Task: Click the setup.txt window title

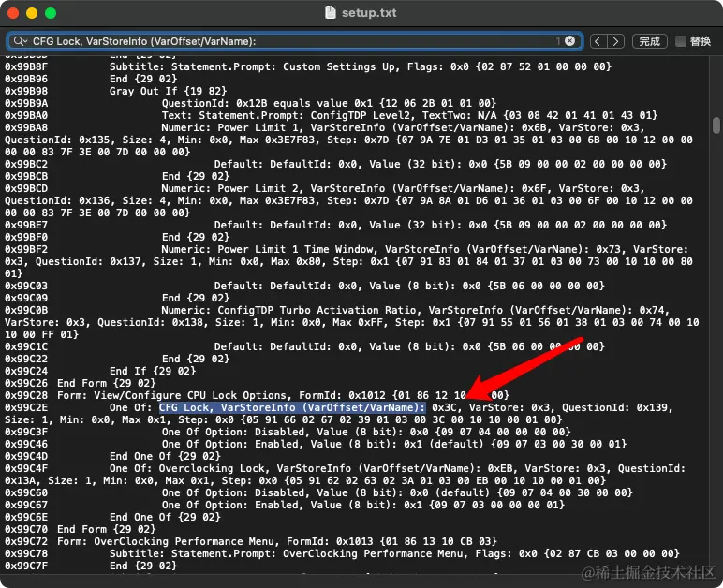Action: 369,12
